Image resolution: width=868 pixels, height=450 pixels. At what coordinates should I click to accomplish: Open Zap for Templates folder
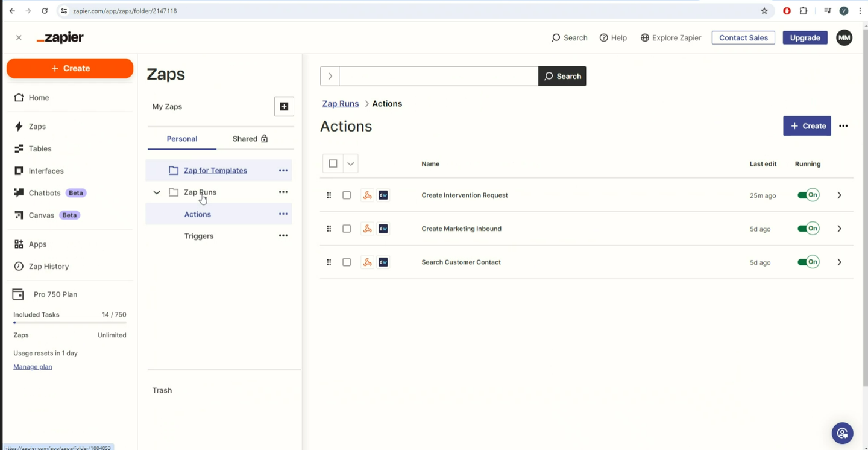[x=215, y=170]
